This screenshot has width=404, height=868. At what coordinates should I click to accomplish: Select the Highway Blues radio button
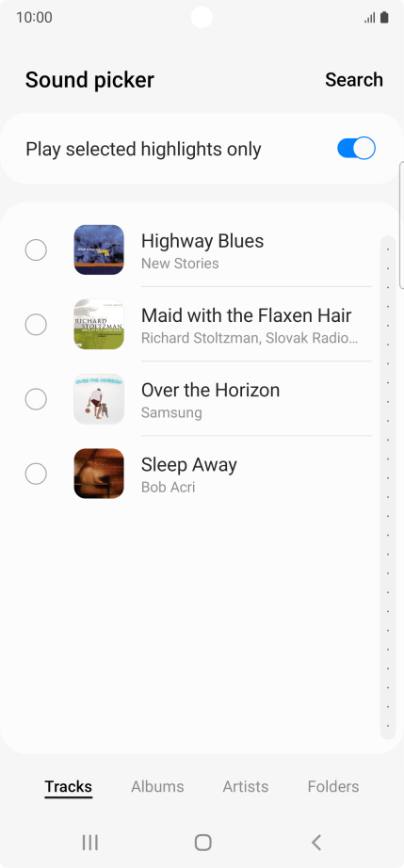point(36,250)
